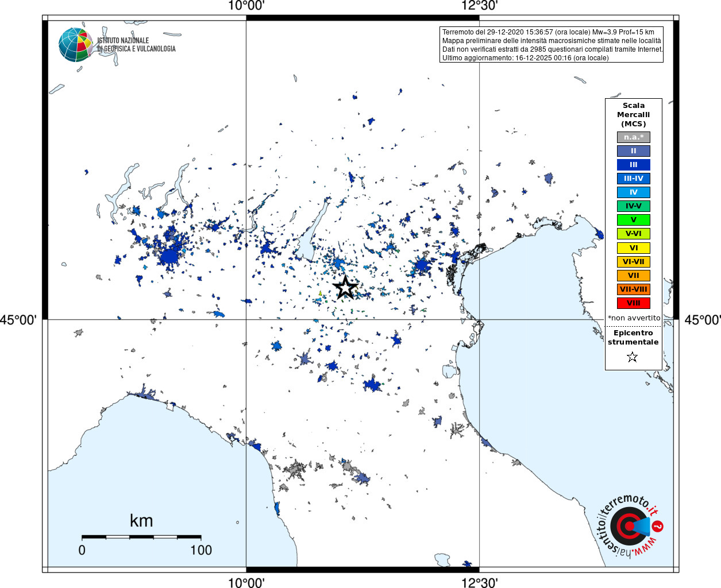Select the IV intensity legend swatch
721x588 pixels.
pyautogui.click(x=634, y=192)
